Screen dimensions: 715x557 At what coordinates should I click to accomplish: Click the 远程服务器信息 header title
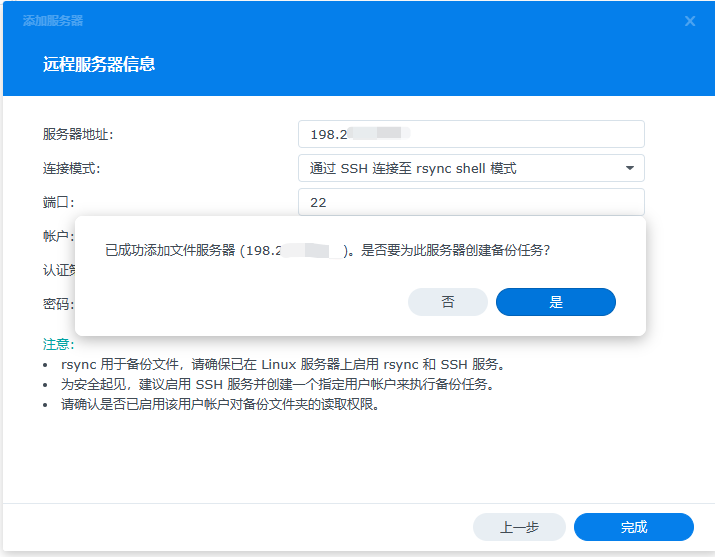coord(98,65)
